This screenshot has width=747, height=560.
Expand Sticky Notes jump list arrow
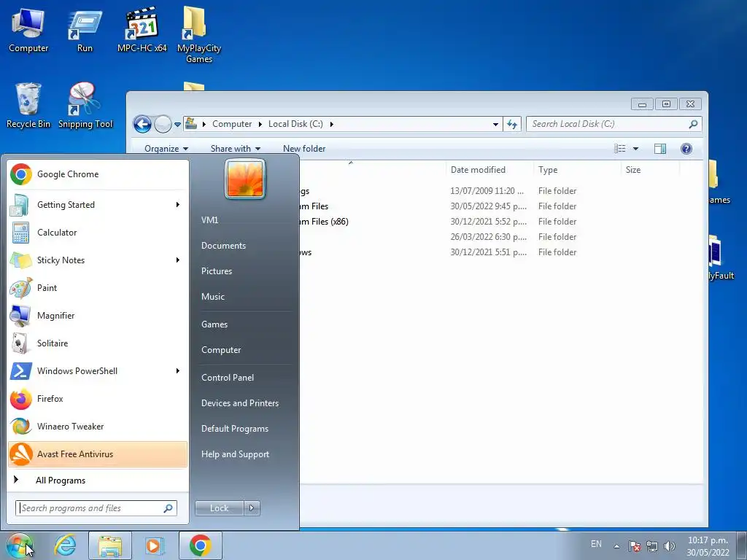(x=178, y=260)
